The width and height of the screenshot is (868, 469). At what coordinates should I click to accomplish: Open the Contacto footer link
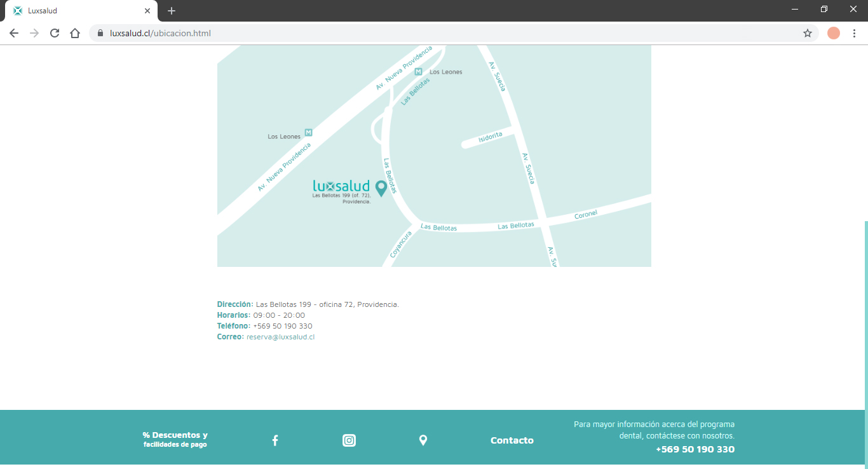(512, 440)
